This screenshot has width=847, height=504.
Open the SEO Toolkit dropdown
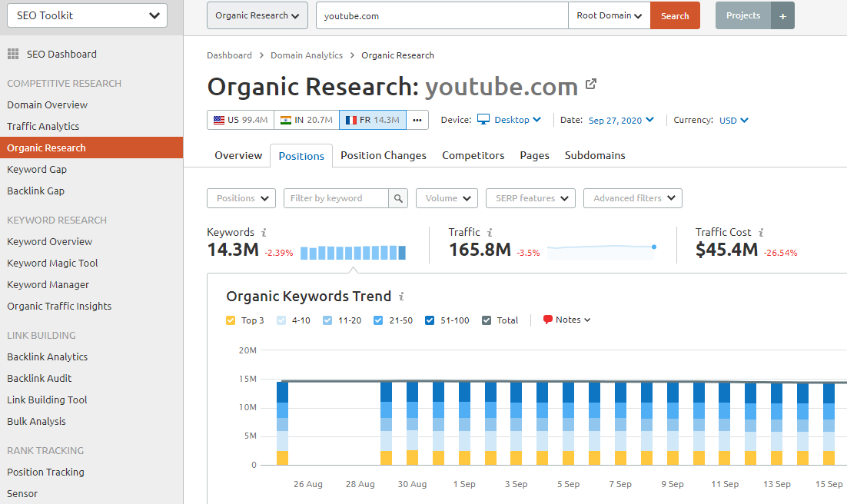click(87, 15)
